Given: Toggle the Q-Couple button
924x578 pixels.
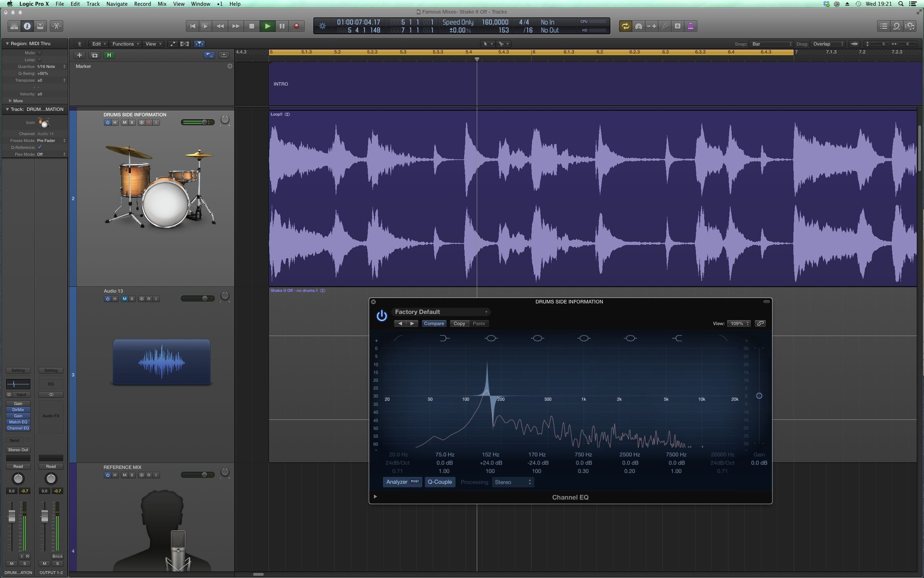Looking at the screenshot, I should tap(440, 482).
